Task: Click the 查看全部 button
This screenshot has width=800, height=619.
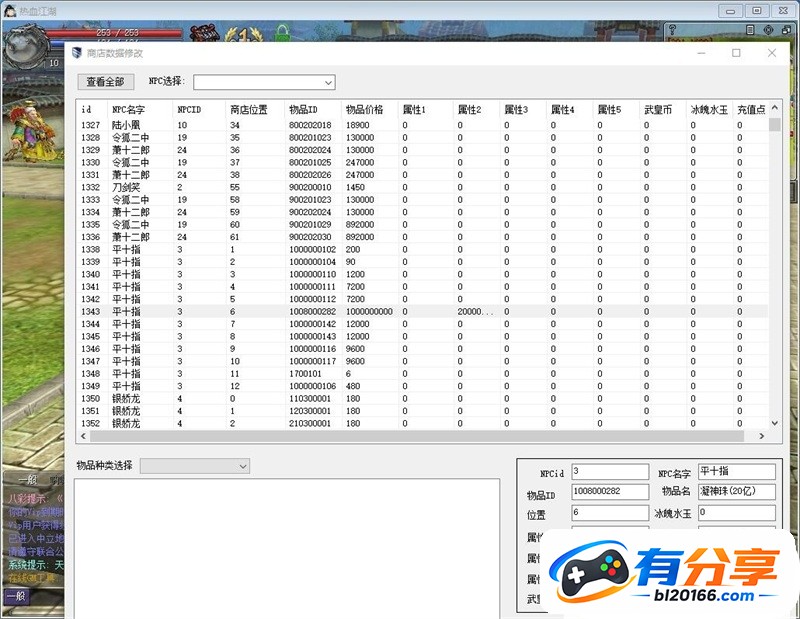Action: [106, 82]
